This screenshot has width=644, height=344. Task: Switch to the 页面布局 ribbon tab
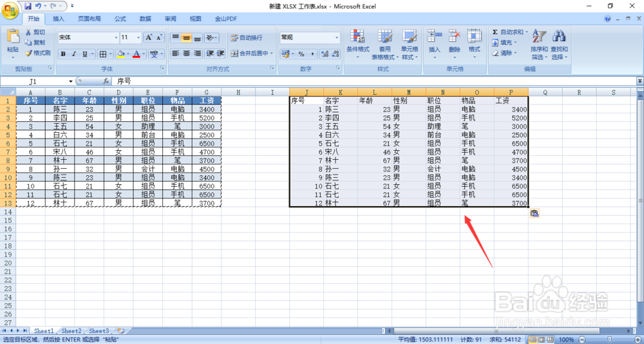pyautogui.click(x=89, y=19)
